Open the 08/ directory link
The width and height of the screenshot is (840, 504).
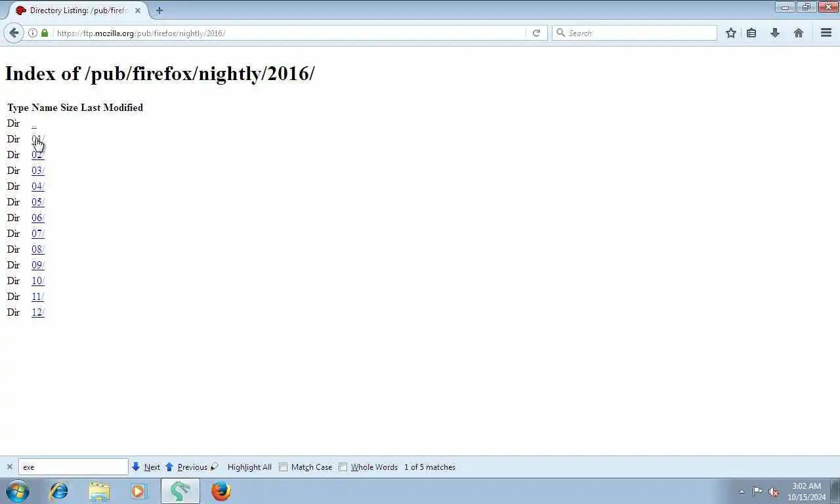coord(38,249)
